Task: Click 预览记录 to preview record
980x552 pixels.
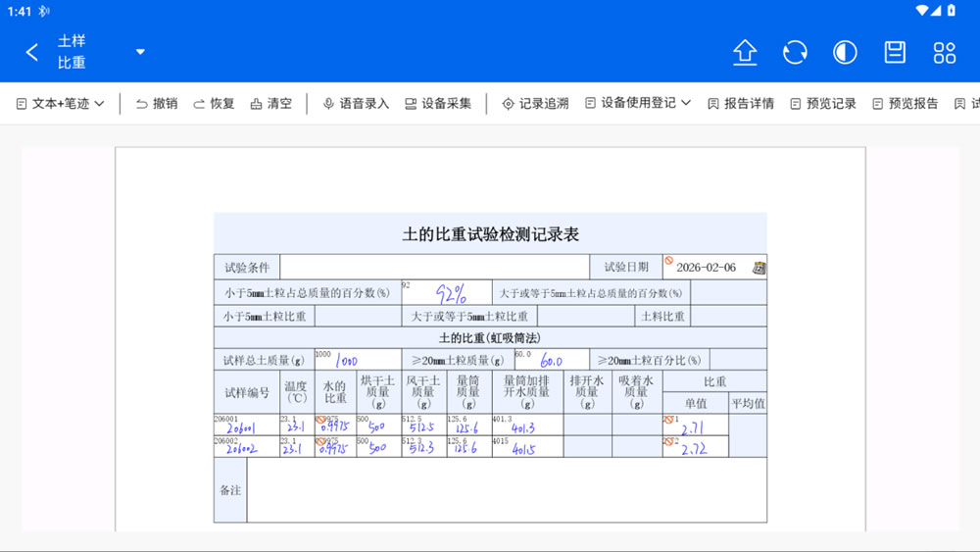Action: [823, 104]
